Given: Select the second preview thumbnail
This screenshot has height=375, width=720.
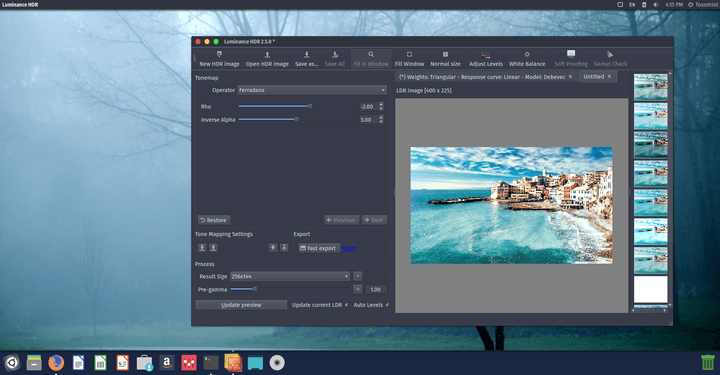Looking at the screenshot, I should tap(651, 116).
